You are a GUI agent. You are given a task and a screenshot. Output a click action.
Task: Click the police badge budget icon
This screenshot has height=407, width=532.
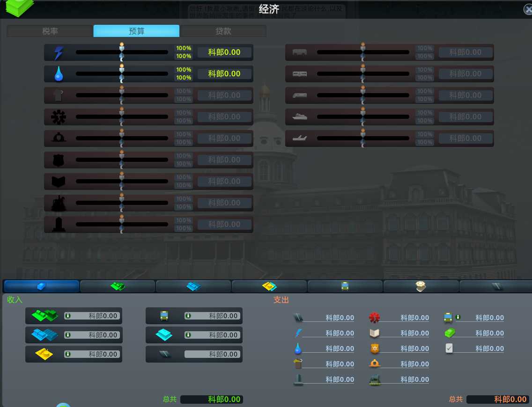(x=59, y=160)
